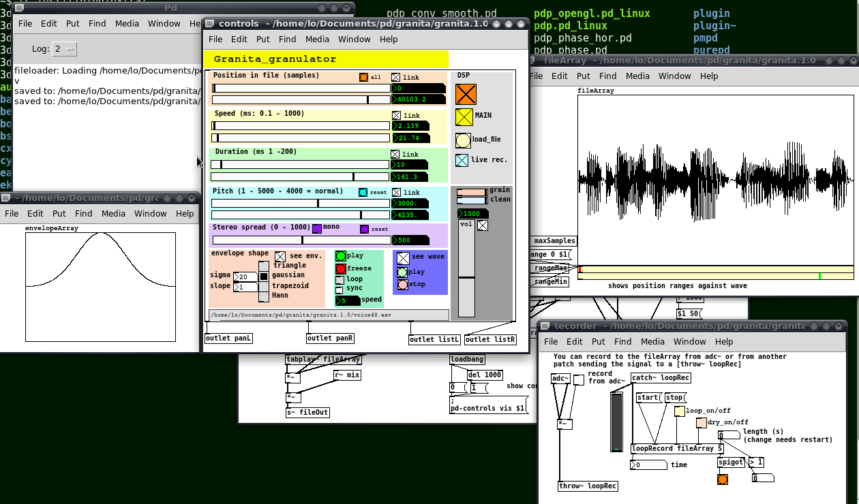Activate the live rec. toggle
The image size is (859, 504).
pyautogui.click(x=463, y=159)
